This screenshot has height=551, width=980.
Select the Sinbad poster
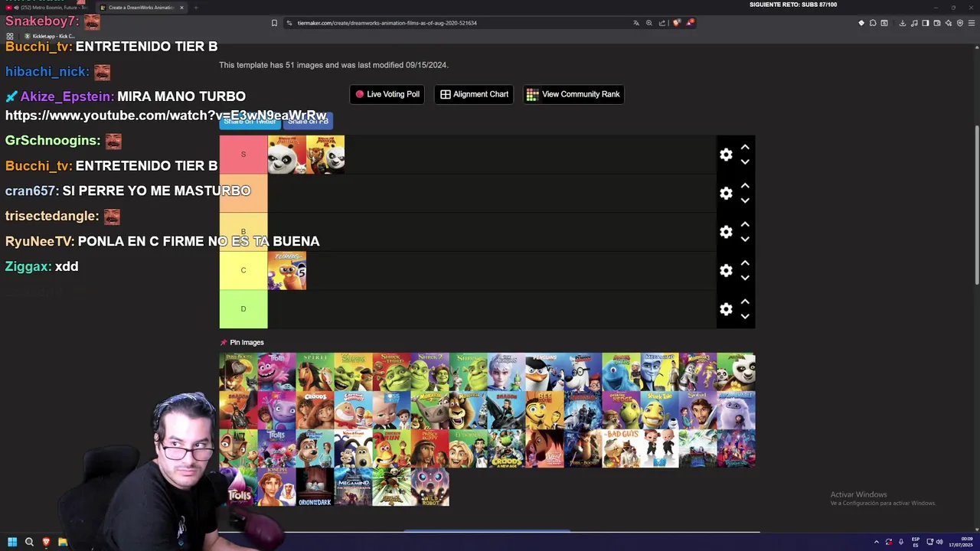click(697, 410)
